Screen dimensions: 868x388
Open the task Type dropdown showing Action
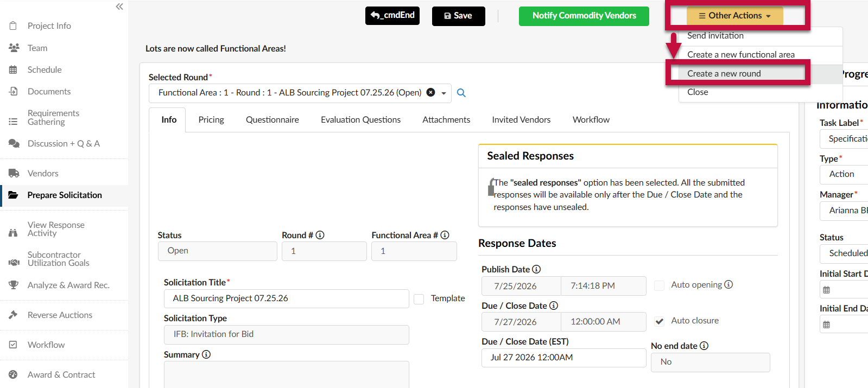tap(844, 174)
